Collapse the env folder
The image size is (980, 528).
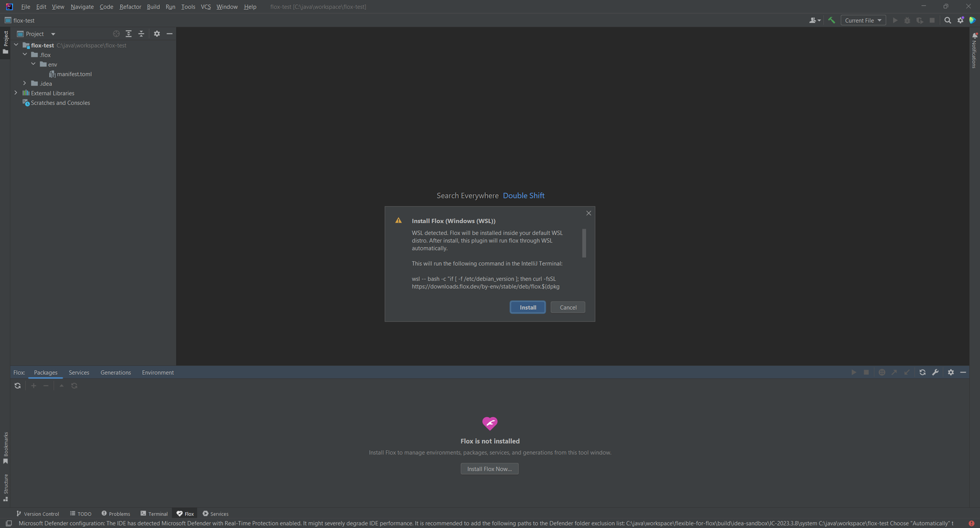34,64
